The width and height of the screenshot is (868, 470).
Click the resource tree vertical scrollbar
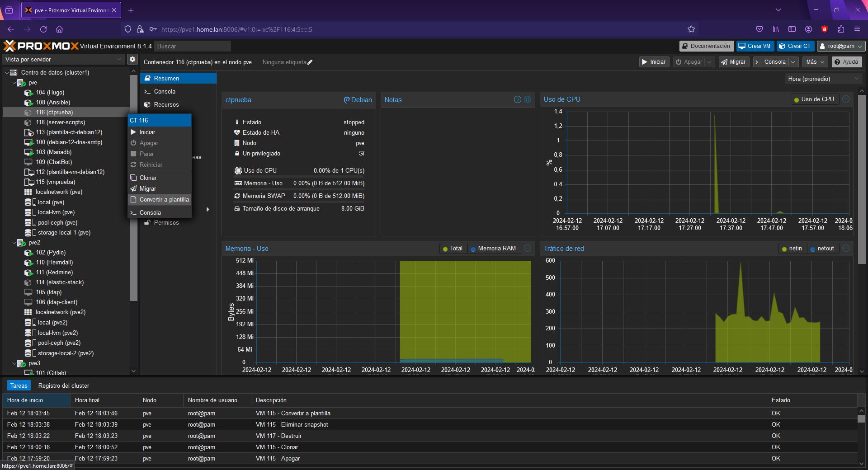click(133, 188)
